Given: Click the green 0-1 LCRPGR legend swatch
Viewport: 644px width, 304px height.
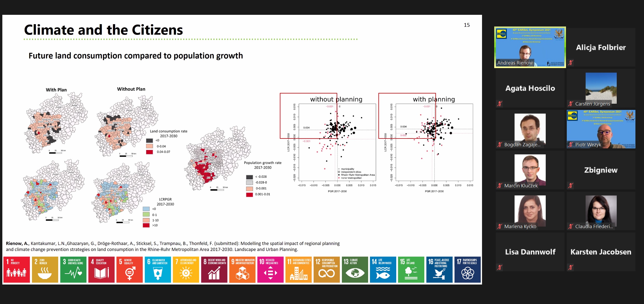Looking at the screenshot, I should click(146, 215).
